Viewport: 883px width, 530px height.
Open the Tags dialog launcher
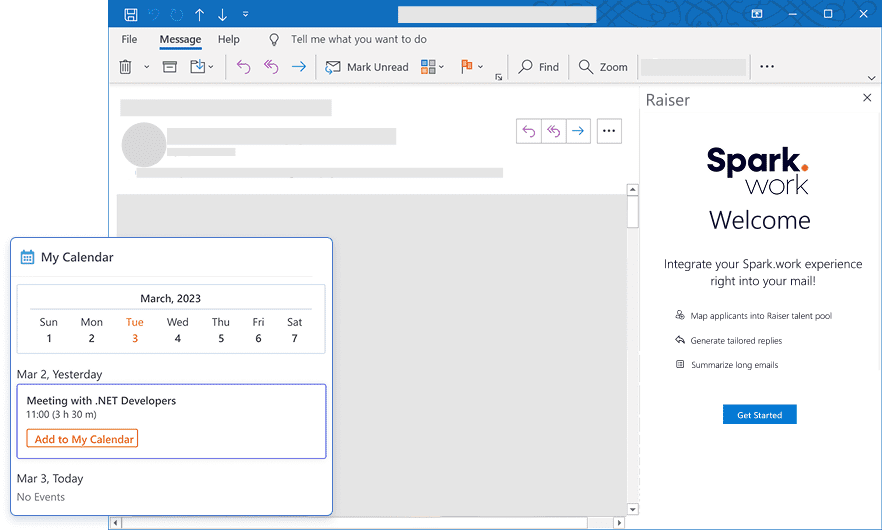point(498,77)
